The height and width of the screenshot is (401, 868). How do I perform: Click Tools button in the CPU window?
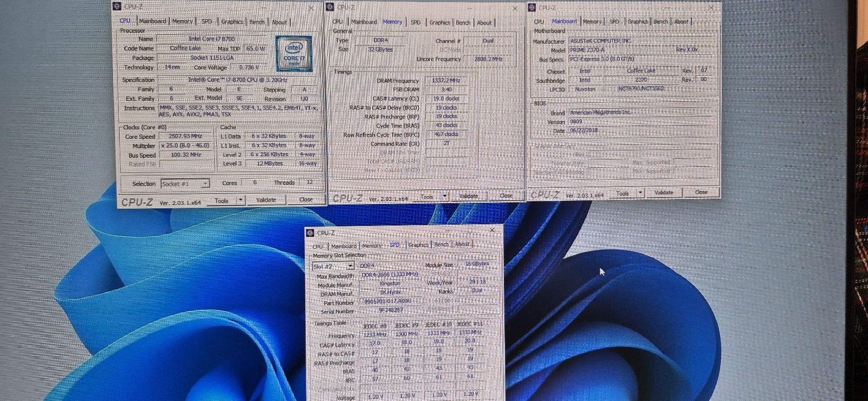(222, 200)
